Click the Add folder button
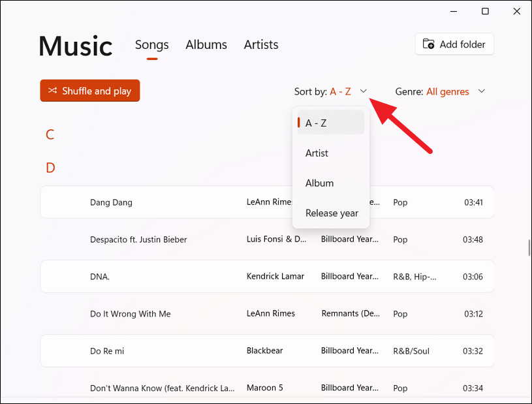532x404 pixels. tap(455, 44)
